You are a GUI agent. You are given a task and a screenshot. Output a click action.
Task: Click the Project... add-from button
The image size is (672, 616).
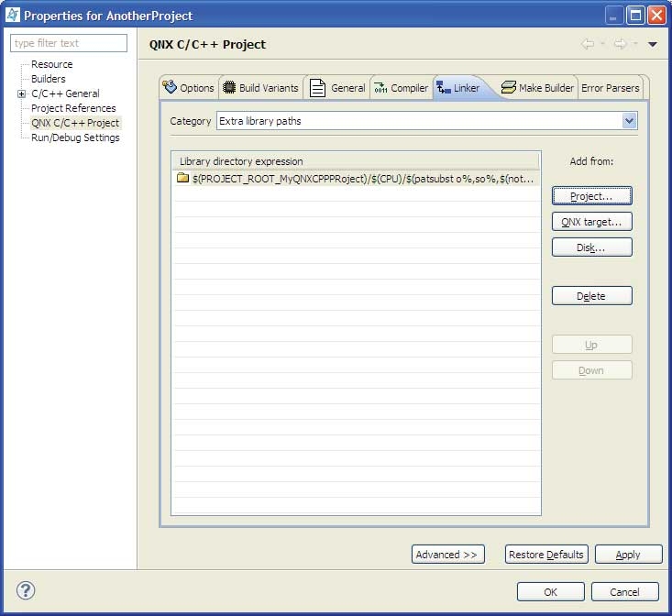pyautogui.click(x=591, y=196)
